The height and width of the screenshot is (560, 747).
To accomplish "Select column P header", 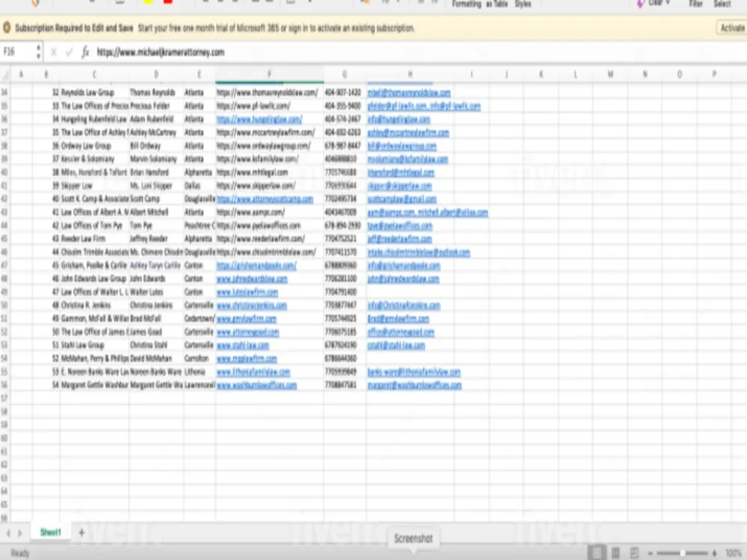I will [x=714, y=74].
